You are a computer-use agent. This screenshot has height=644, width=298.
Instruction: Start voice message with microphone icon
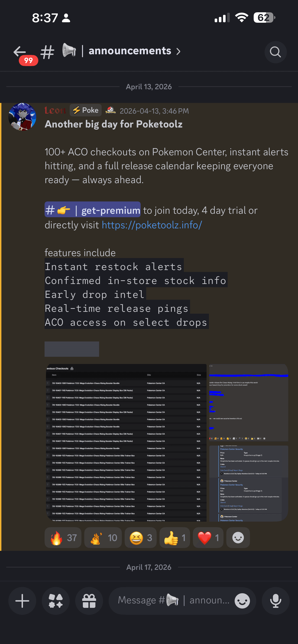(276, 601)
